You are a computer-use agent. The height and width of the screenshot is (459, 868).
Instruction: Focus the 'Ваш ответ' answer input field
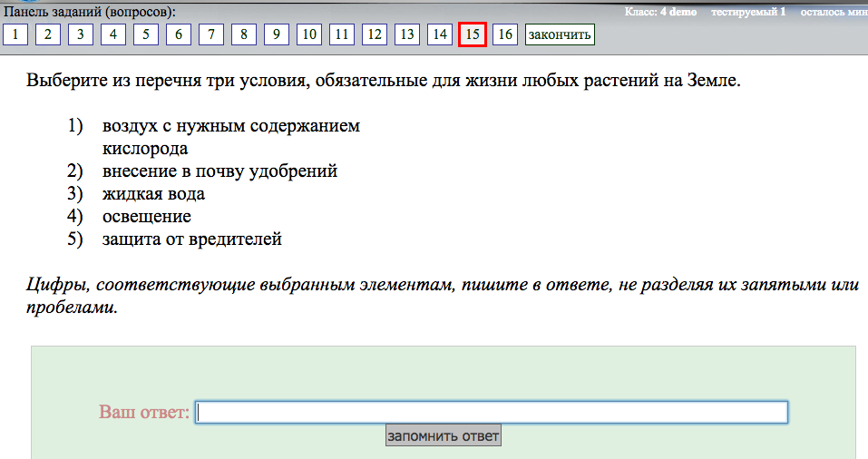[492, 413]
